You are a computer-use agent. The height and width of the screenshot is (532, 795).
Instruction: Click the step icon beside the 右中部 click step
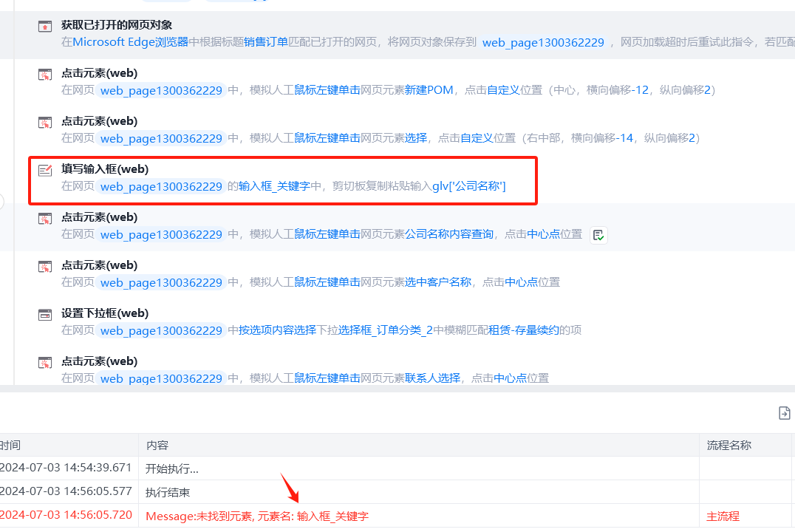click(x=45, y=122)
